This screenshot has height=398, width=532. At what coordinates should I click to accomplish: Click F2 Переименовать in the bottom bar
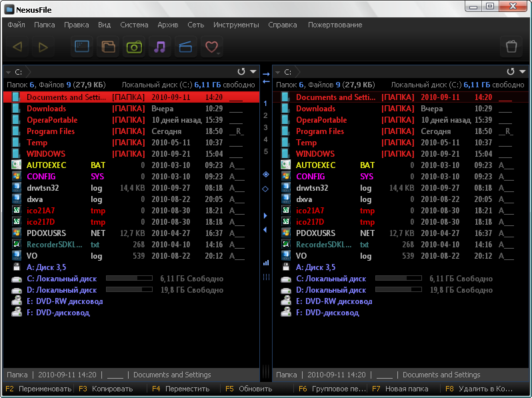pyautogui.click(x=39, y=389)
